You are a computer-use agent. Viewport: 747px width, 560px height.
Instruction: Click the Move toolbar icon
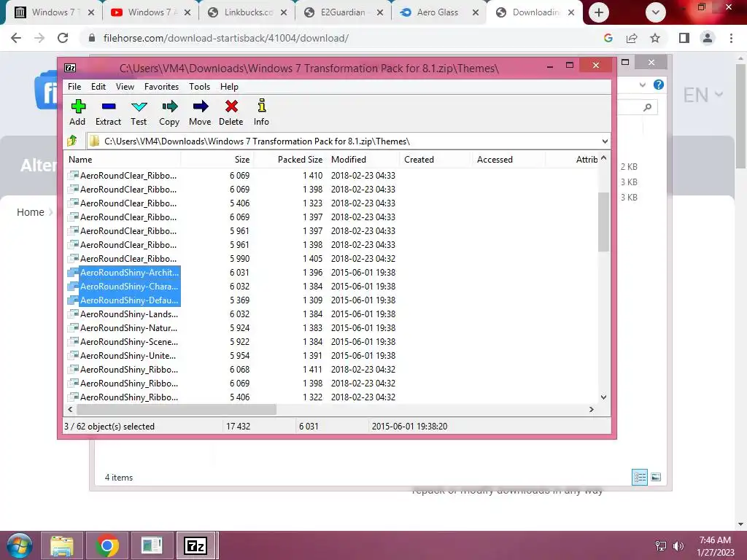click(200, 112)
